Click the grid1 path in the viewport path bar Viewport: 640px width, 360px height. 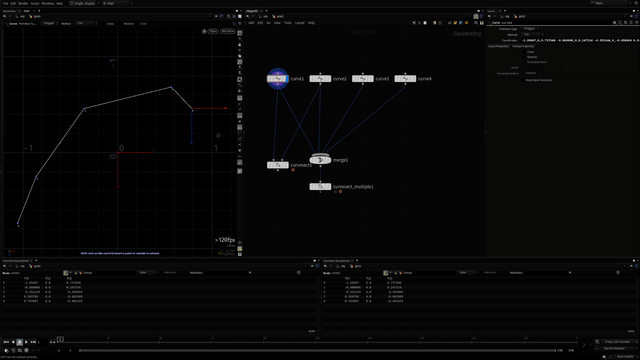click(x=35, y=16)
